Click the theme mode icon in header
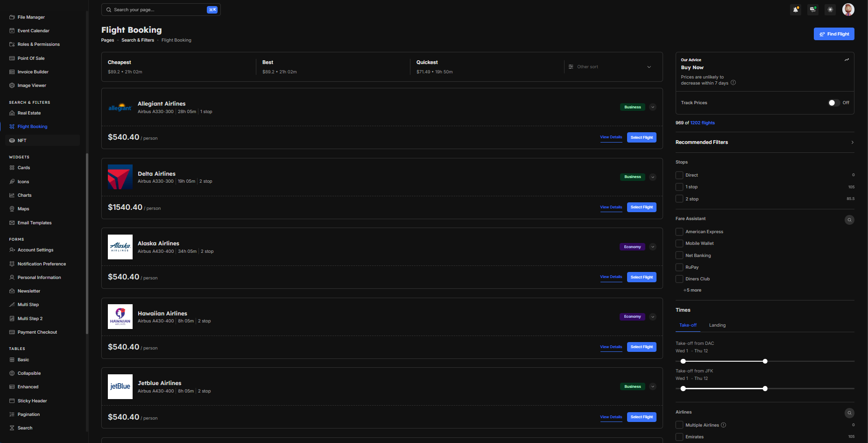This screenshot has width=868, height=443. (x=830, y=9)
